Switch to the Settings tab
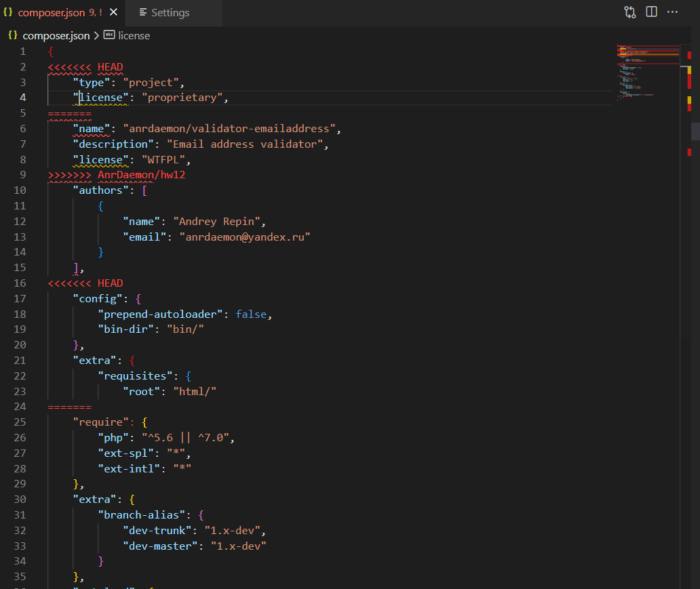This screenshot has height=589, width=700. [170, 12]
